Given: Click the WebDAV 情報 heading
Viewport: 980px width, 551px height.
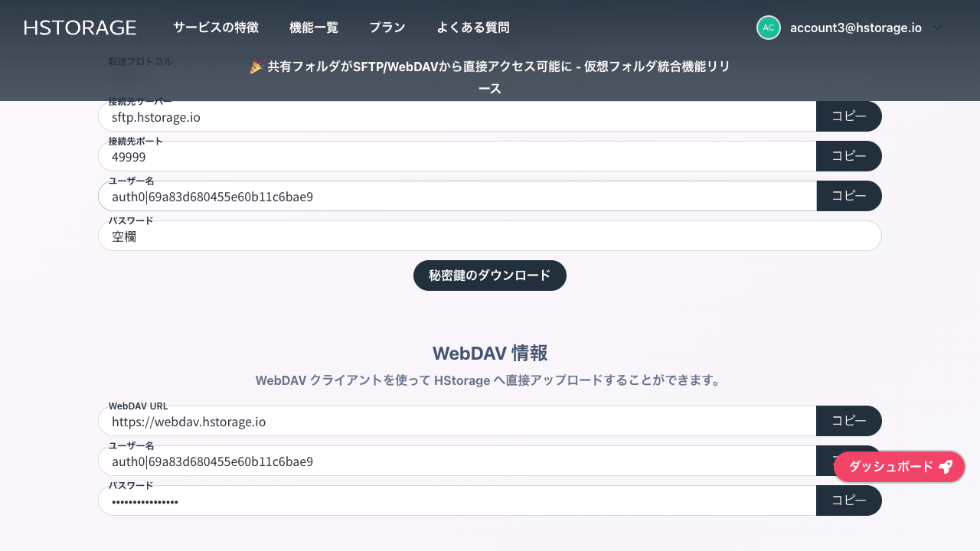Looking at the screenshot, I should click(490, 353).
